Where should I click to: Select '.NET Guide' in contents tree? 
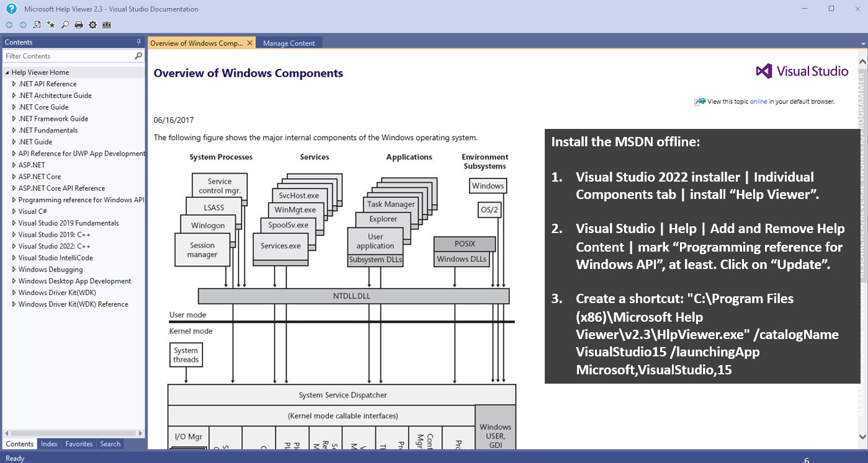(x=35, y=142)
